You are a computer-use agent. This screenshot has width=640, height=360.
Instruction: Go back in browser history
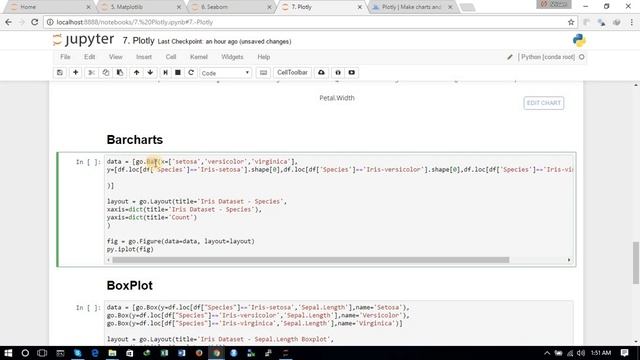coord(9,22)
